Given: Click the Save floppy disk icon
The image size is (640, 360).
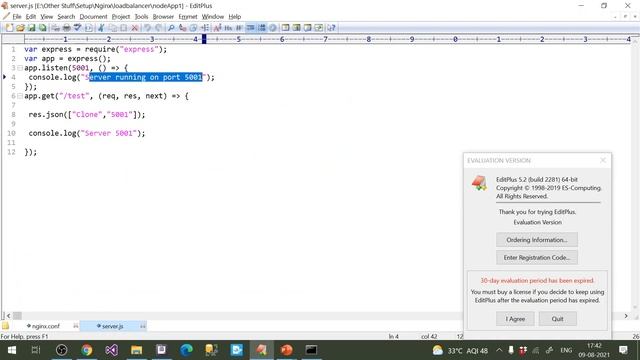Looking at the screenshot, I should click(31, 28).
